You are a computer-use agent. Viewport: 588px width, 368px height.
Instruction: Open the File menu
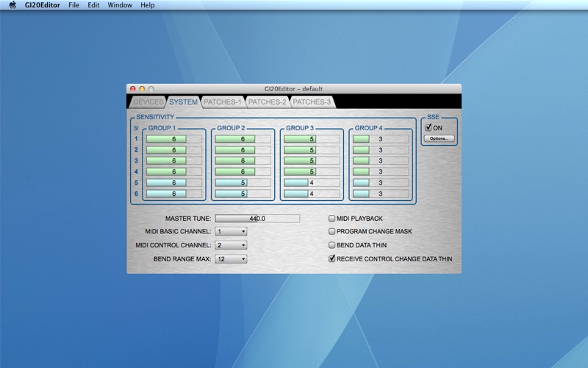73,5
